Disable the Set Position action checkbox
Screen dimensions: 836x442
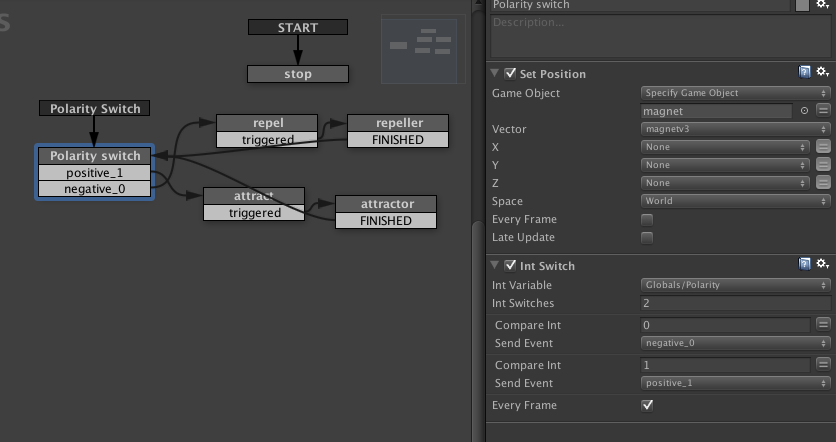tap(510, 73)
